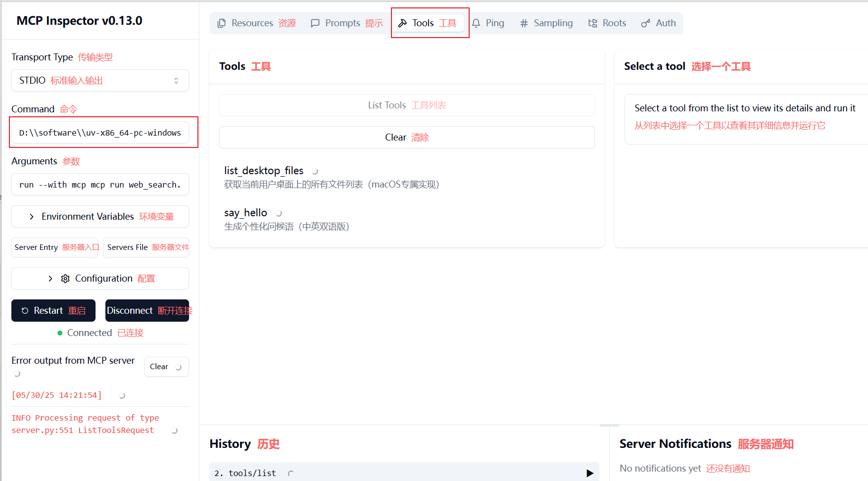Click the green connected status dot
Viewport: 868px width, 481px height.
click(x=60, y=333)
